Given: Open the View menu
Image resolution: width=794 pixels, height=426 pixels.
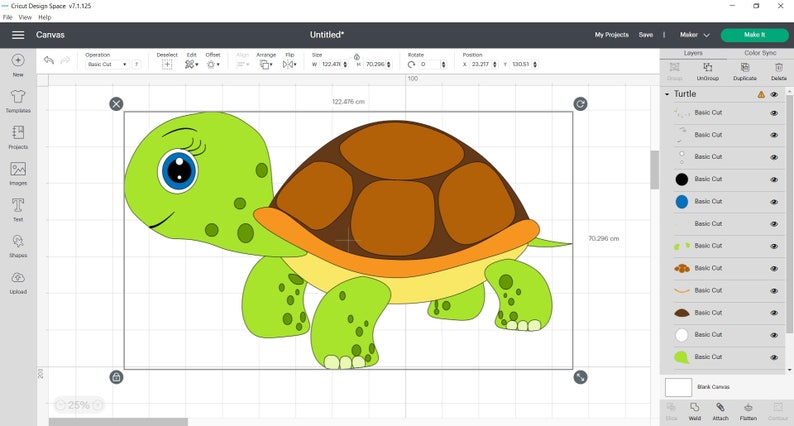Looking at the screenshot, I should click(x=25, y=17).
